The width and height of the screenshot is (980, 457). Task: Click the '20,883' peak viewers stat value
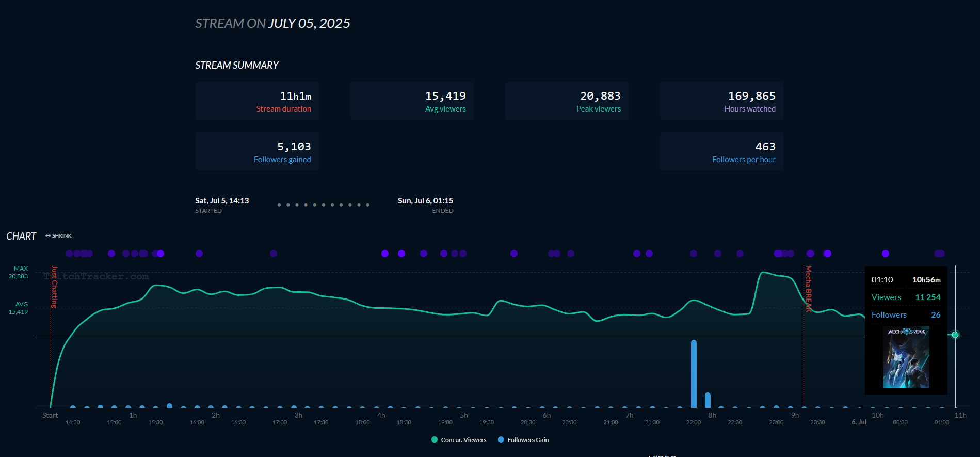pos(600,96)
